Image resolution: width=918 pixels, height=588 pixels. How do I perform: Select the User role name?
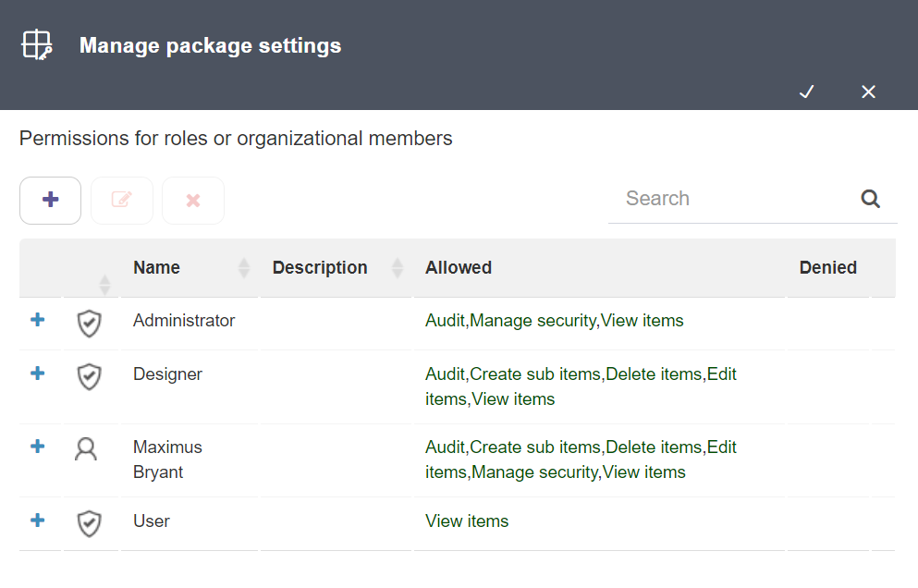(x=152, y=521)
